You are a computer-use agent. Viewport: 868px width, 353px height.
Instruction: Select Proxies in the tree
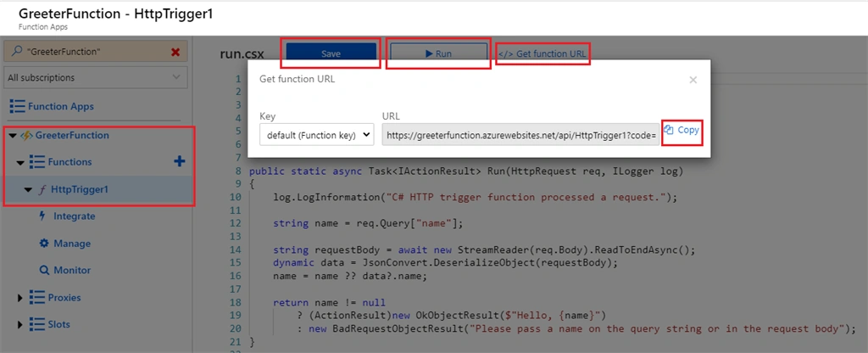64,298
